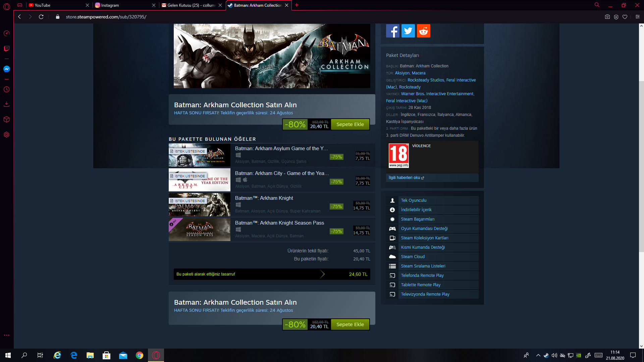
Task: Reload the Steam store page
Action: (x=41, y=17)
